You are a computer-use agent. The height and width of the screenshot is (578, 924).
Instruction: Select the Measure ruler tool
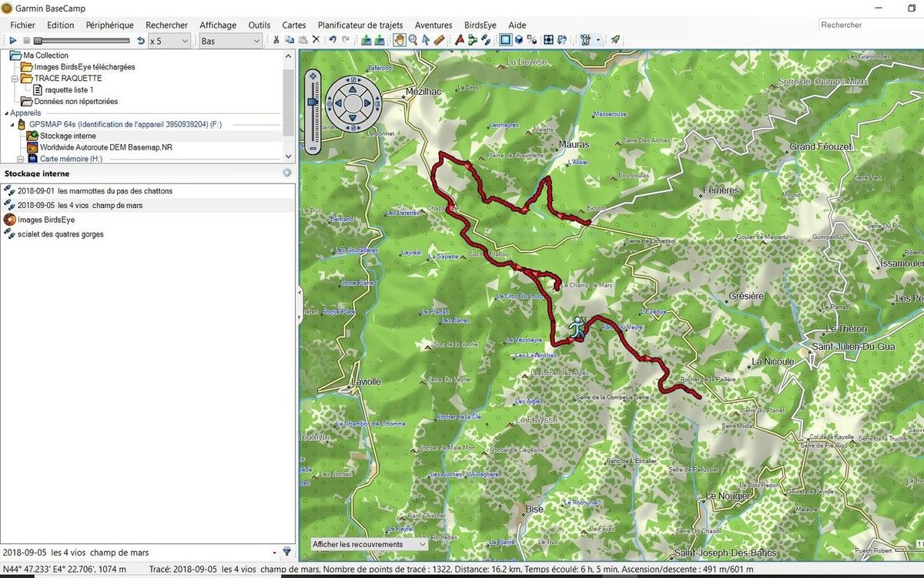[439, 40]
